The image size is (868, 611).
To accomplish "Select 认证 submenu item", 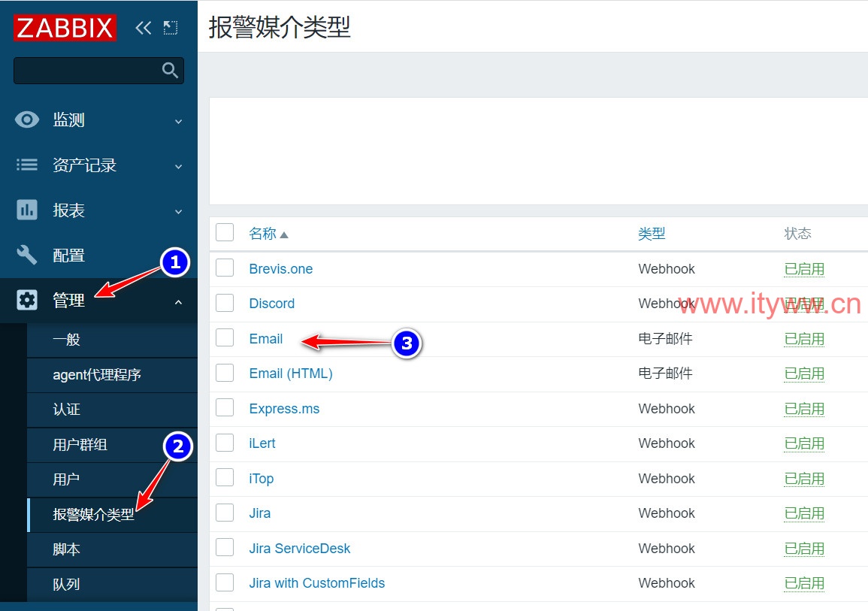I will point(113,410).
